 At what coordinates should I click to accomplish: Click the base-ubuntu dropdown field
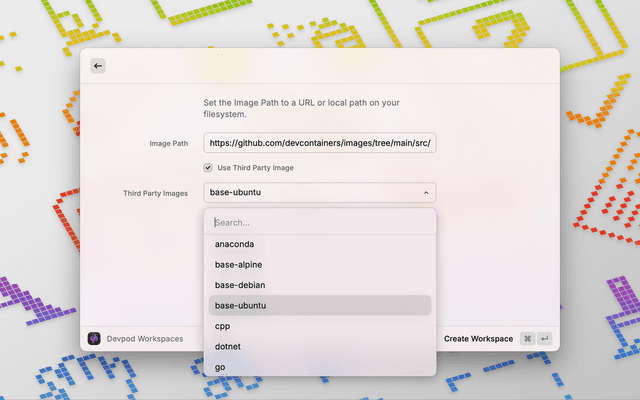pyautogui.click(x=310, y=193)
